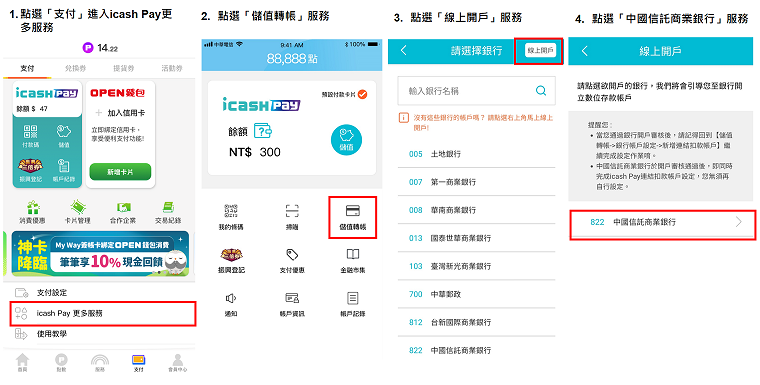Switch to the 兌換券 tab

tap(76, 68)
